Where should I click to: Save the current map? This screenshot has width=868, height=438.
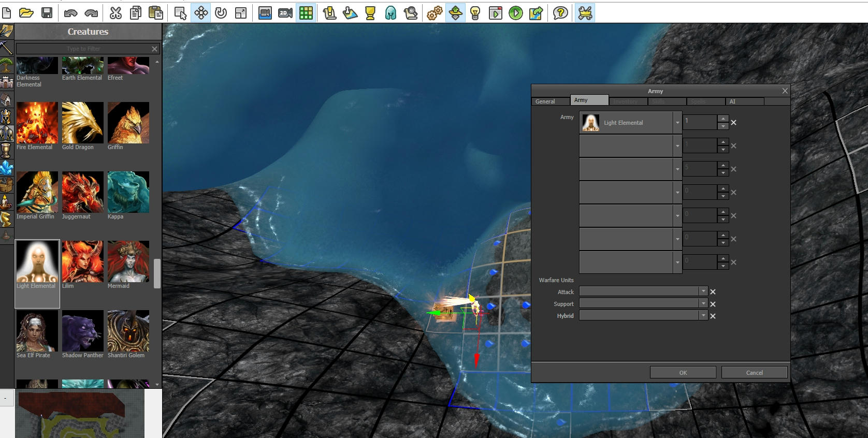pyautogui.click(x=47, y=13)
